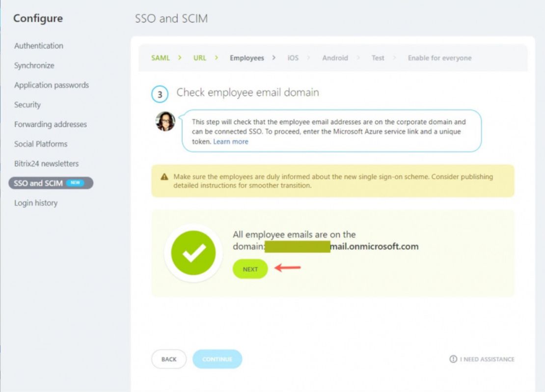Go to Bitrix24 newsletters
The image size is (545, 392).
[46, 164]
